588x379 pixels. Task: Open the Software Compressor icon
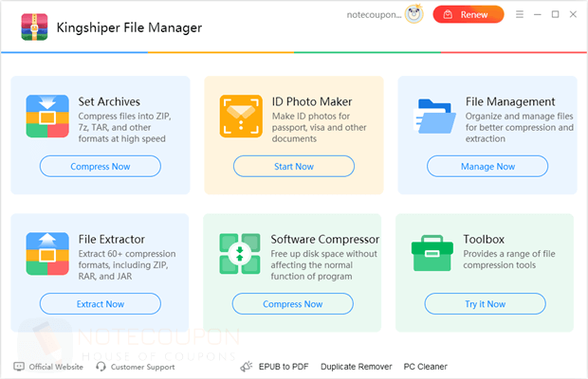pyautogui.click(x=240, y=254)
